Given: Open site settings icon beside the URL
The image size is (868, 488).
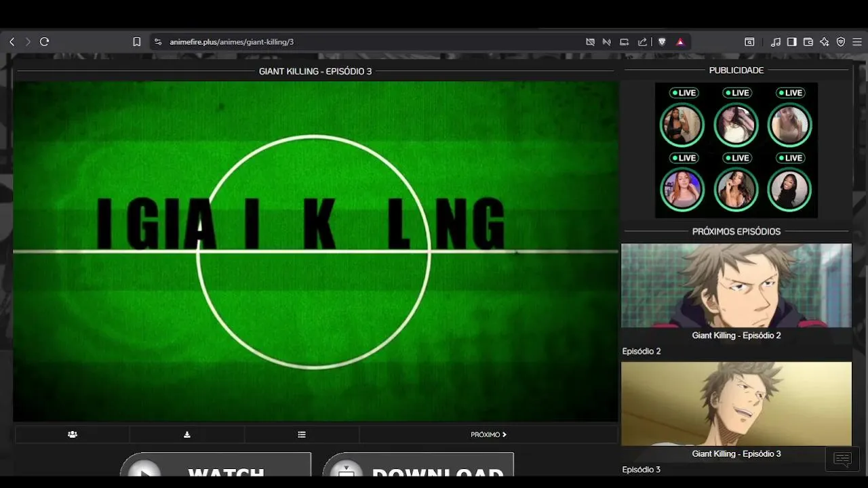Looking at the screenshot, I should click(x=158, y=42).
